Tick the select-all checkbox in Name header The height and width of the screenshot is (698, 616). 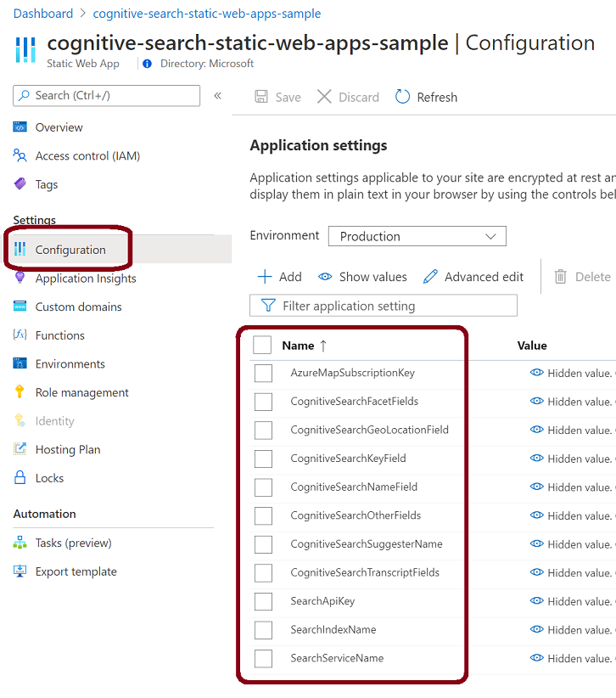[262, 345]
